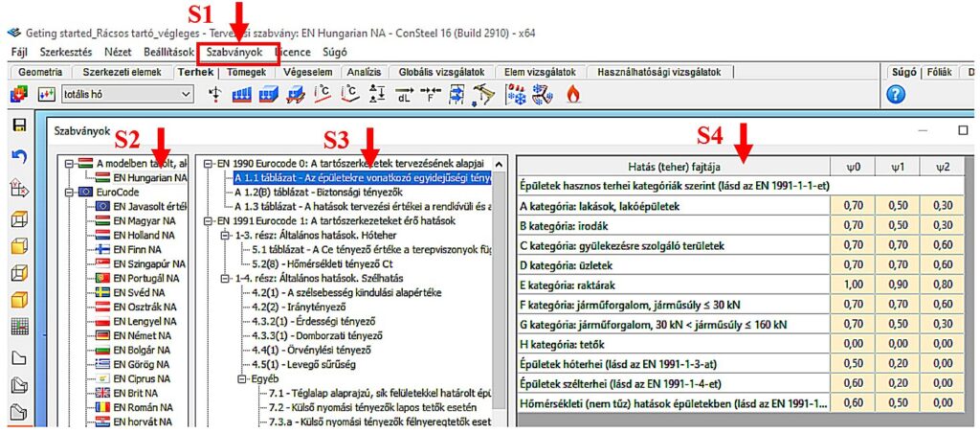Viewport: 980px width, 433px height.
Task: Click the scroll-up arrow of the middle tree
Action: point(498,163)
